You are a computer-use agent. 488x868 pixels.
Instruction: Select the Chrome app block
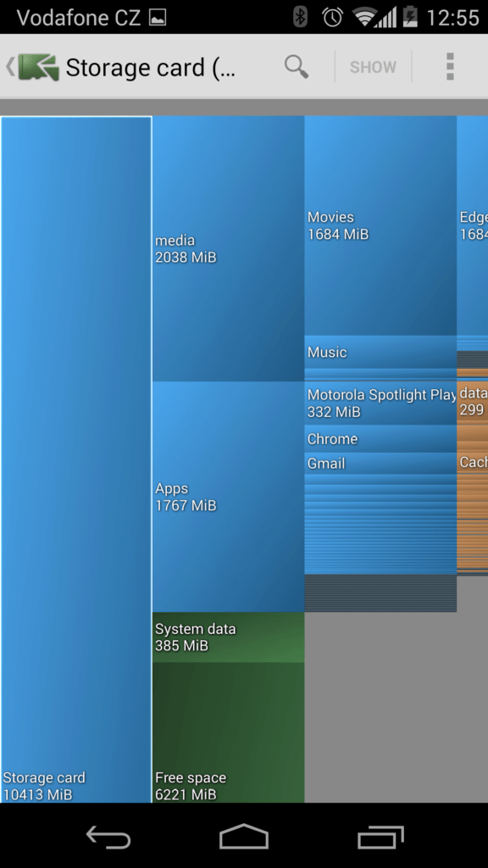380,438
